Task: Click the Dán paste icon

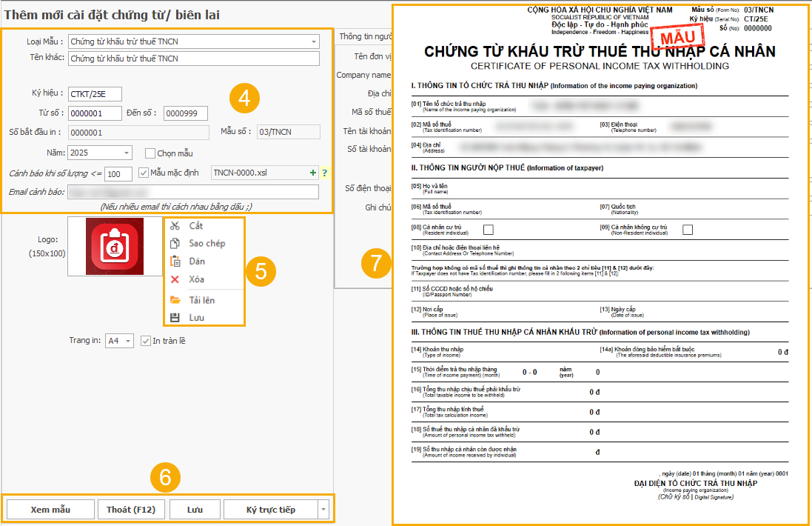Action: click(x=175, y=262)
